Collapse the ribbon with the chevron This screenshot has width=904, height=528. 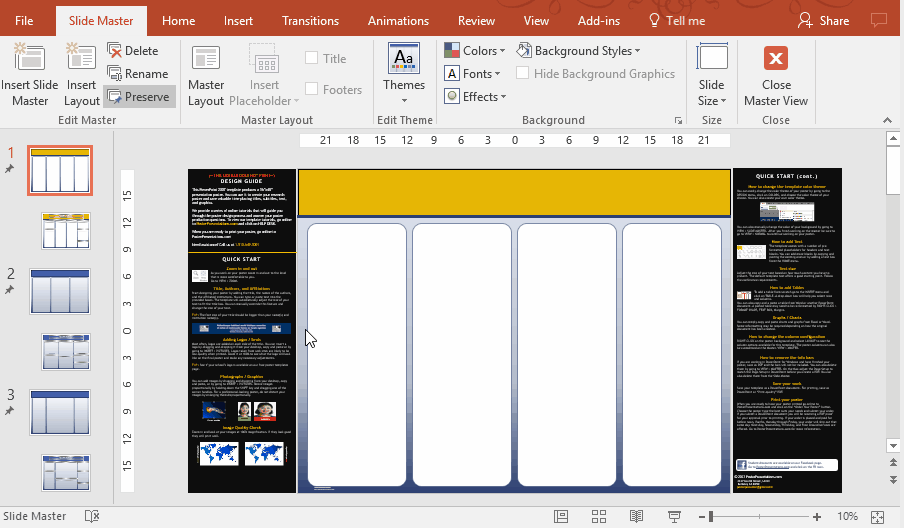pos(887,120)
